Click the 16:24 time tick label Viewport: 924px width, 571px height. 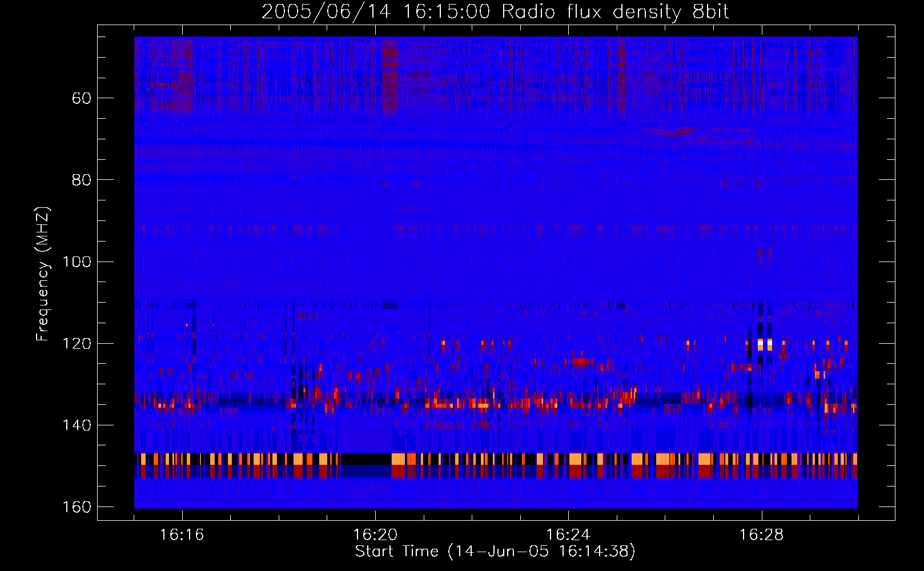568,535
